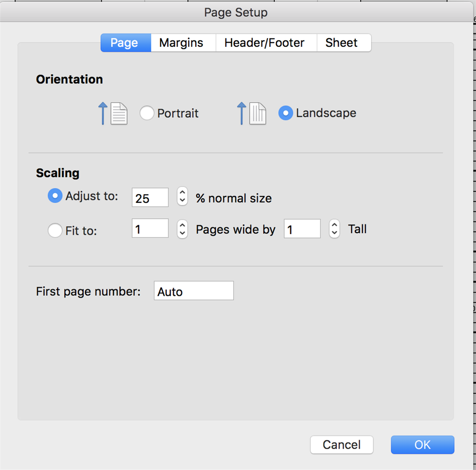Increase the percent normal size stepper
This screenshot has width=476, height=470.
(x=182, y=192)
